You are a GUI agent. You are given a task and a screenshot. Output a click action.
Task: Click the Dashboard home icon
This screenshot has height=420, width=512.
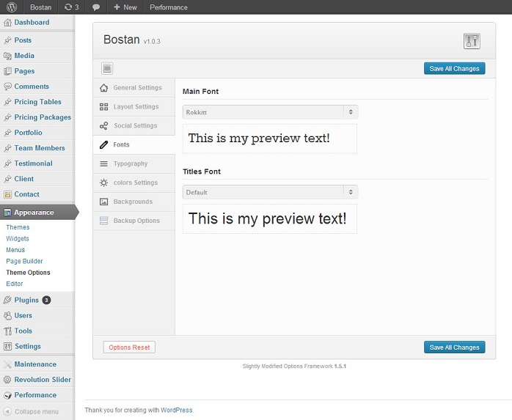point(7,23)
